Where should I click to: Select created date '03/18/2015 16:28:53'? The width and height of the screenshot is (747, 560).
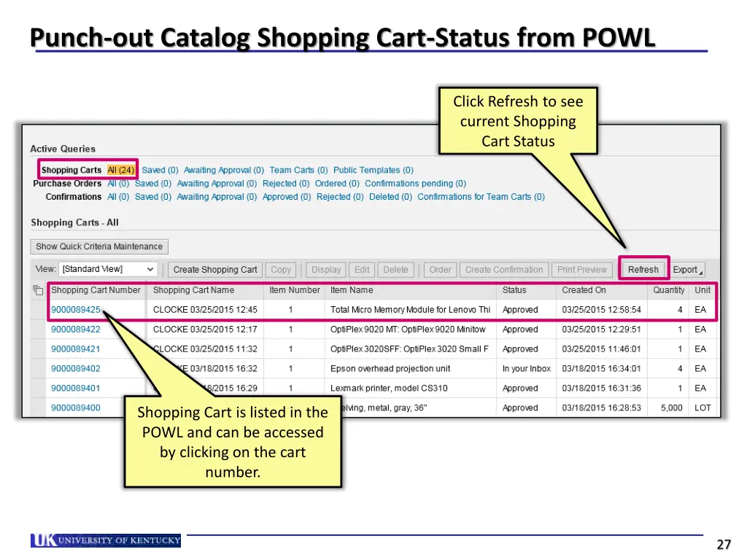[x=601, y=408]
